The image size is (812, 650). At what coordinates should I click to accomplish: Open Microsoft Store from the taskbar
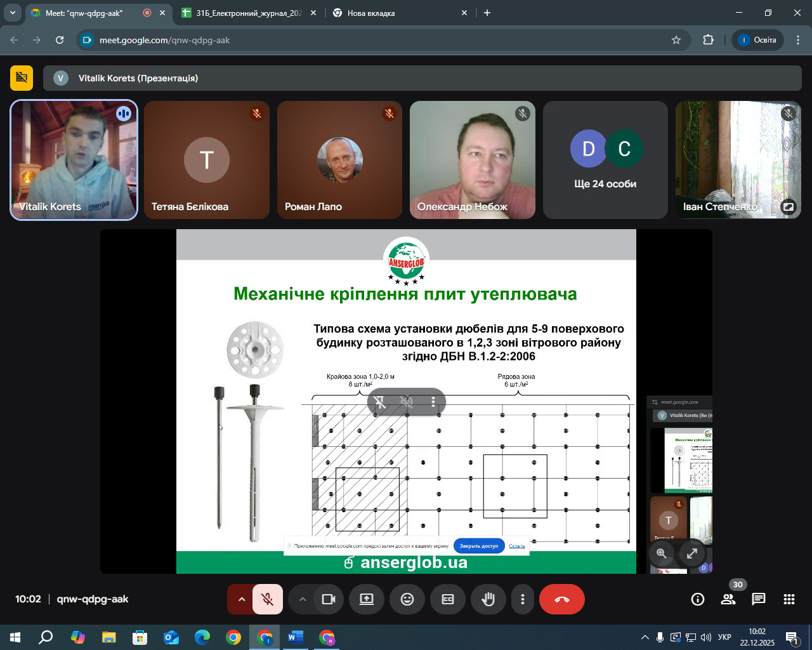pyautogui.click(x=140, y=637)
